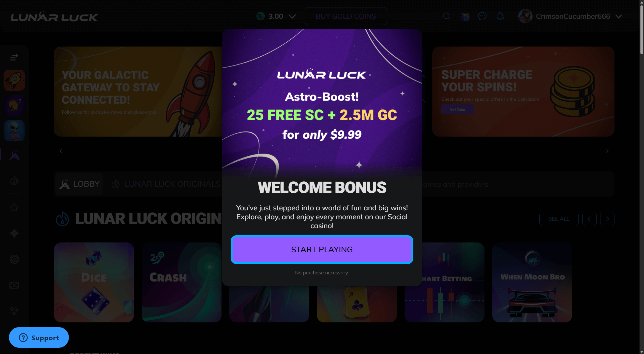Click the BUY GOLD COINS button
The image size is (644, 354).
pyautogui.click(x=346, y=16)
